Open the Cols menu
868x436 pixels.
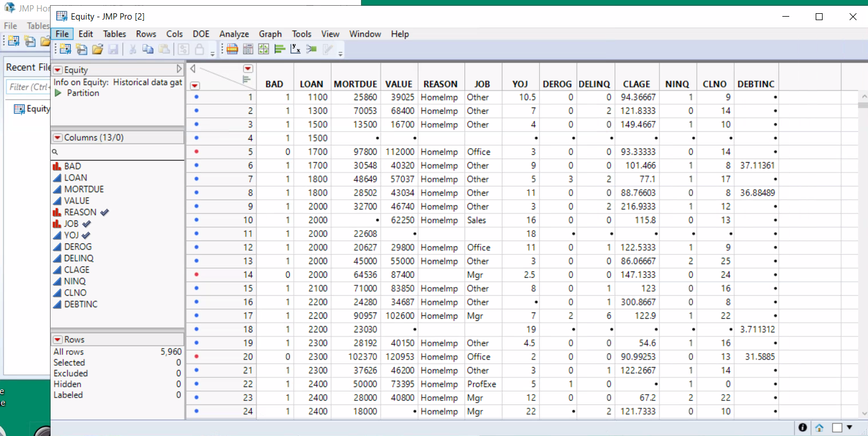(x=175, y=34)
